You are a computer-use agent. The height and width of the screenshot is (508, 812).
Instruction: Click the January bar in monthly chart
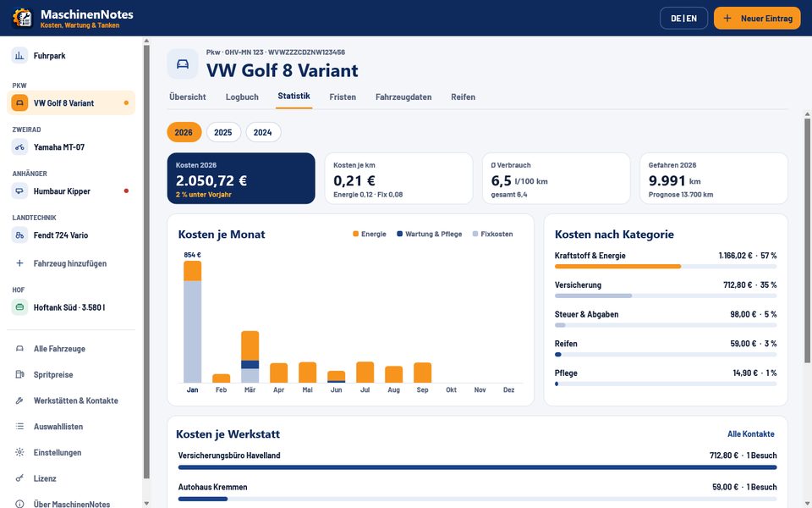click(193, 322)
